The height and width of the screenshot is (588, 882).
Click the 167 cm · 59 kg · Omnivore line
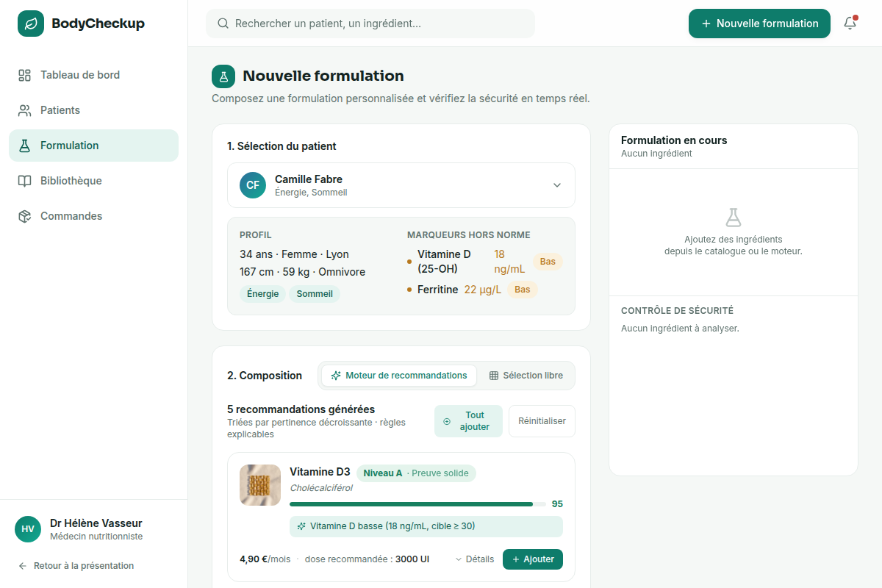tap(302, 272)
